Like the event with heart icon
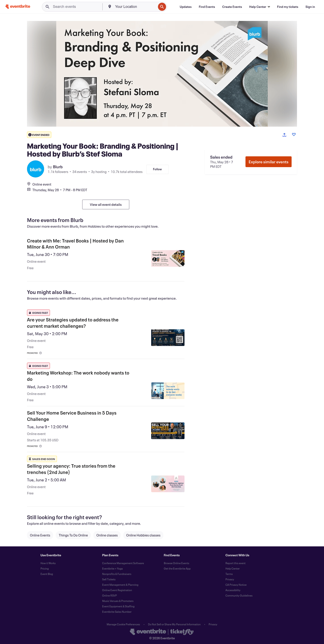 [x=294, y=135]
